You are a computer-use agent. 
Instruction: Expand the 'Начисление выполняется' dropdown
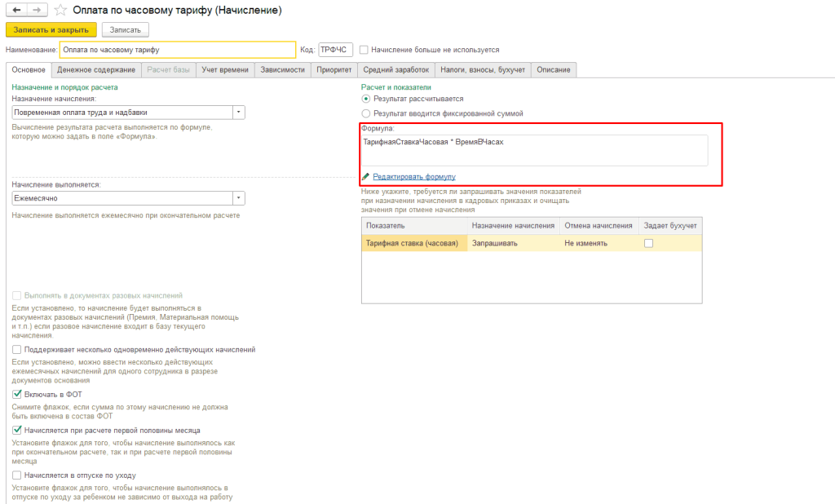238,198
